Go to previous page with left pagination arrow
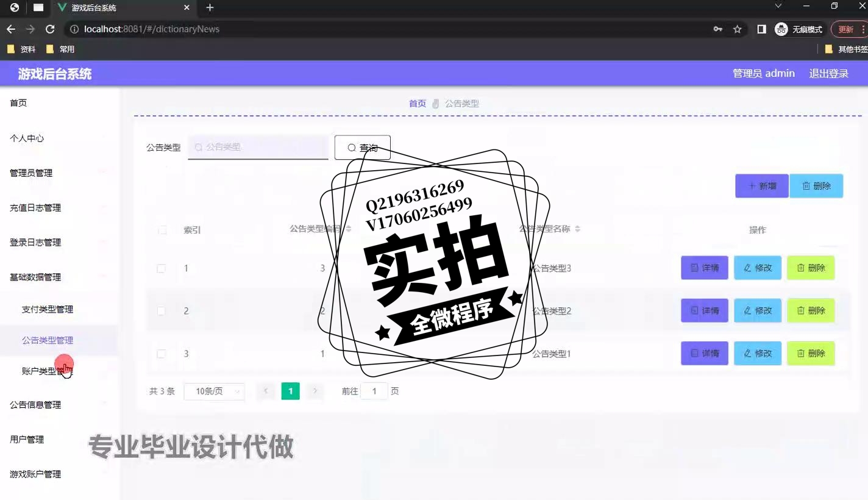Image resolution: width=868 pixels, height=500 pixels. point(266,391)
